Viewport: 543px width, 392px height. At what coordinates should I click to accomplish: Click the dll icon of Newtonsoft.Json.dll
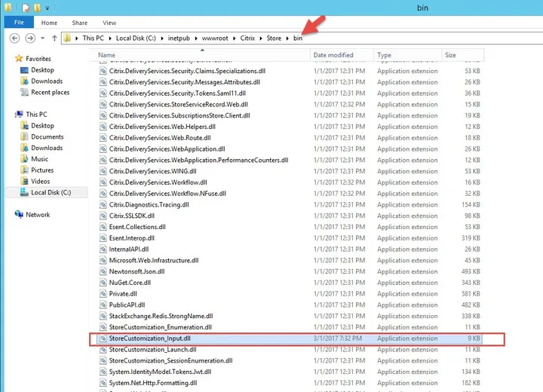tap(103, 271)
